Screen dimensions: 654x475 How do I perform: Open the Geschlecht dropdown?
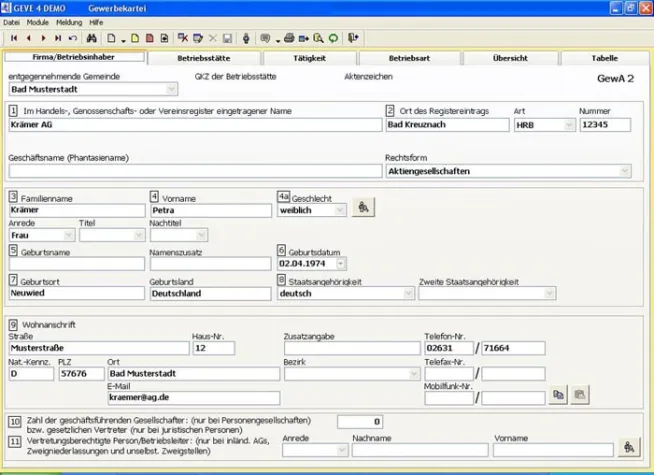tap(340, 210)
